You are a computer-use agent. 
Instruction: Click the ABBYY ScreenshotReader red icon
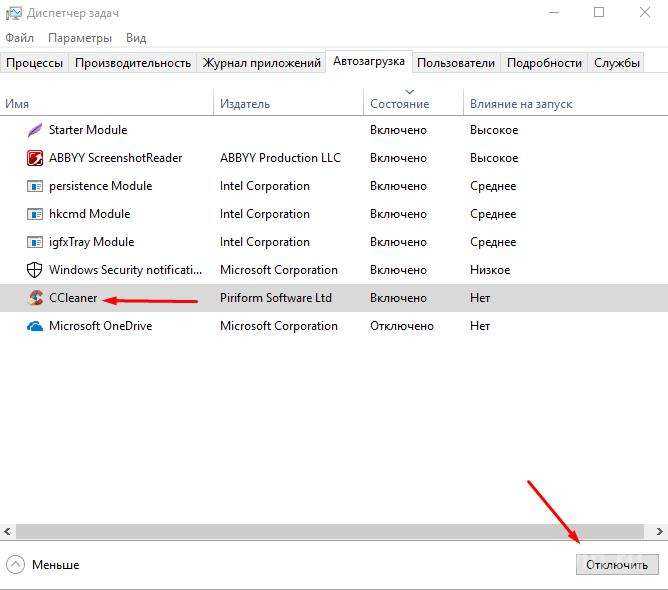(35, 158)
